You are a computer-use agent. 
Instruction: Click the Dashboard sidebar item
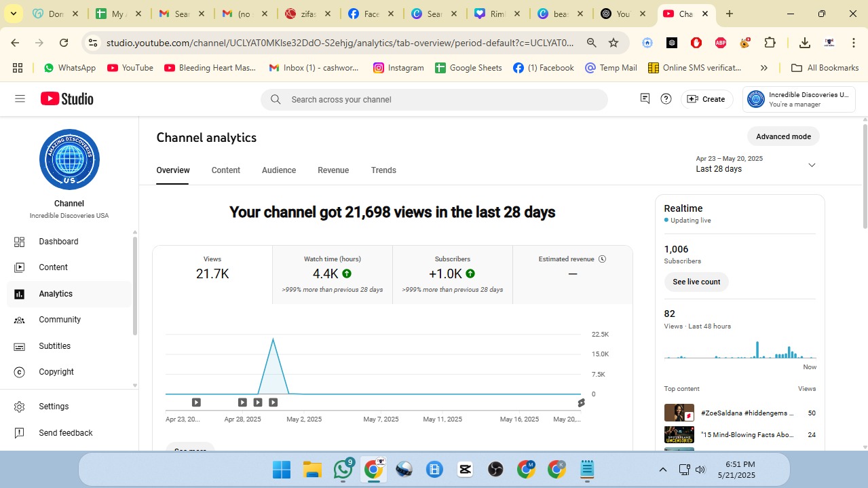58,242
